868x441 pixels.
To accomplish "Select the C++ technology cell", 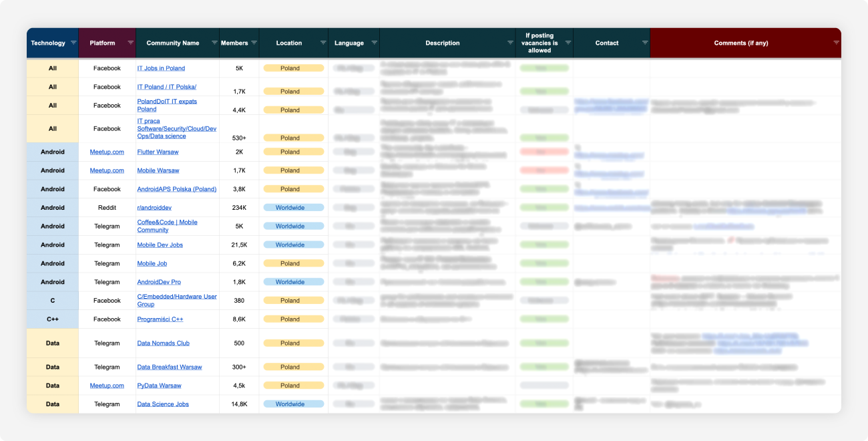I will tap(53, 319).
